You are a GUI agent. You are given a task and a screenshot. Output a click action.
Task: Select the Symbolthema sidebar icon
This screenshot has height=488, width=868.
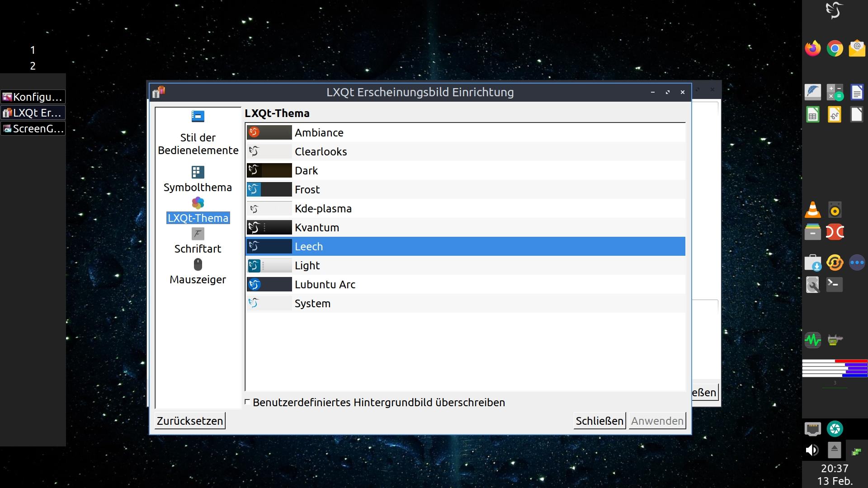click(198, 172)
